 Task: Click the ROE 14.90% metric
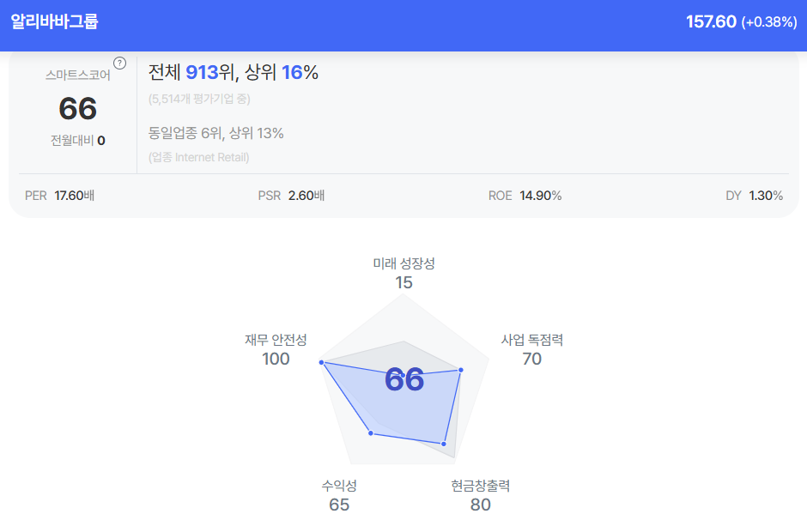pos(525,196)
